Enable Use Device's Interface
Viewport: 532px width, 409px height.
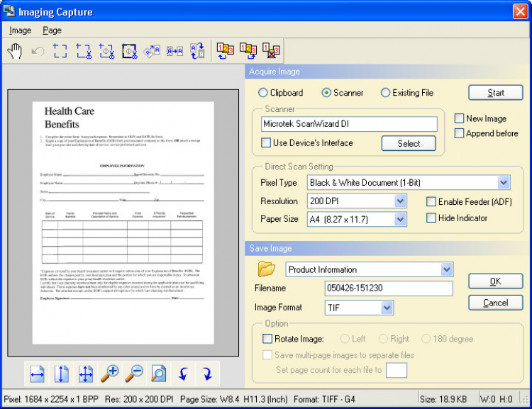tap(266, 142)
